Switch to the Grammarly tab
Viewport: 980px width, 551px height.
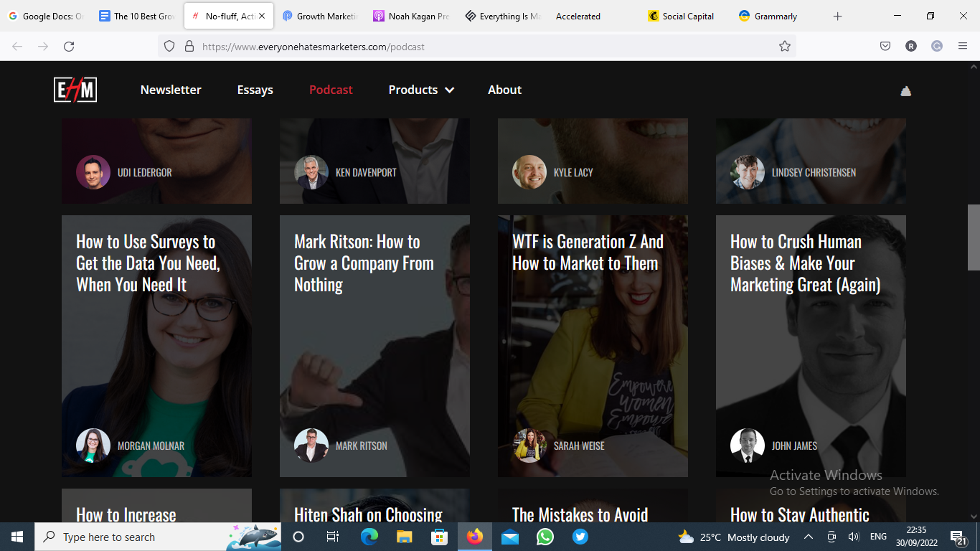tap(776, 16)
